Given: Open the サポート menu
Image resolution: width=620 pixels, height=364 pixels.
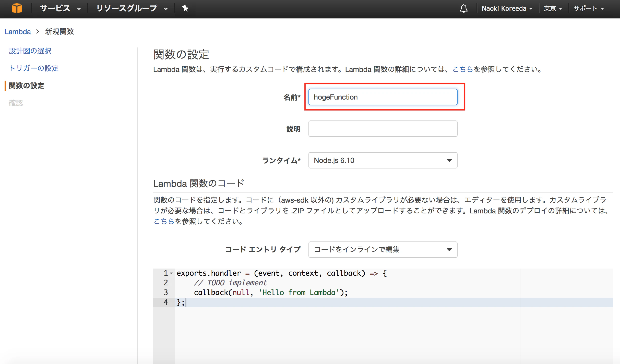Looking at the screenshot, I should (589, 9).
